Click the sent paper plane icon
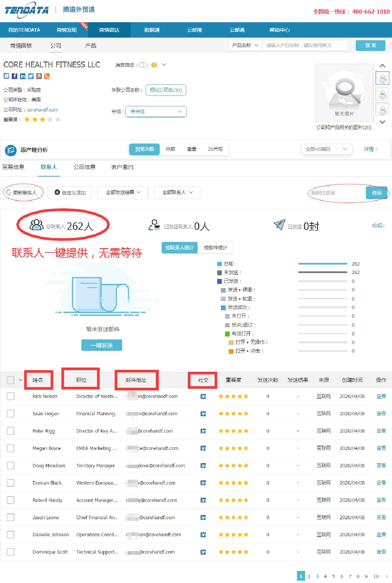The height and width of the screenshot is (583, 392). 280,225
